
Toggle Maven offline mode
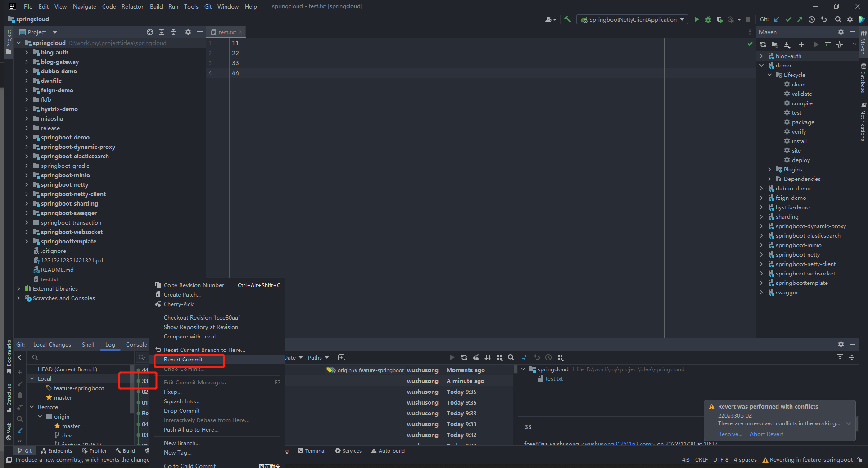coord(840,45)
